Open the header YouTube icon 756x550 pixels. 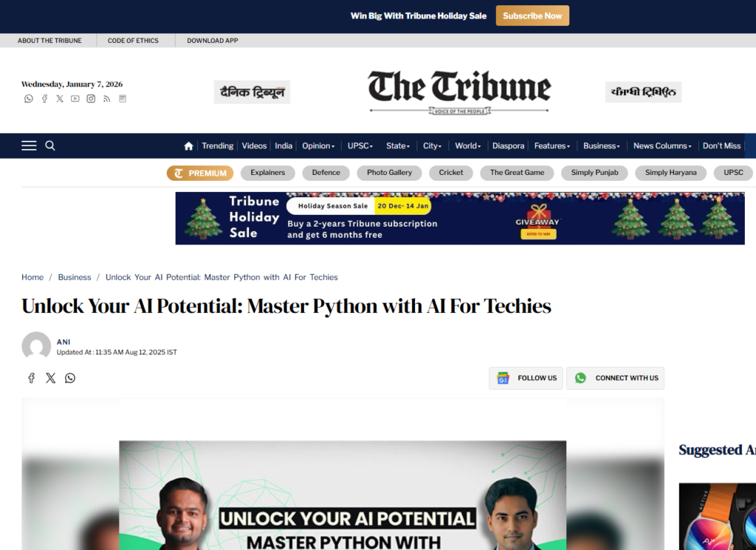click(75, 99)
